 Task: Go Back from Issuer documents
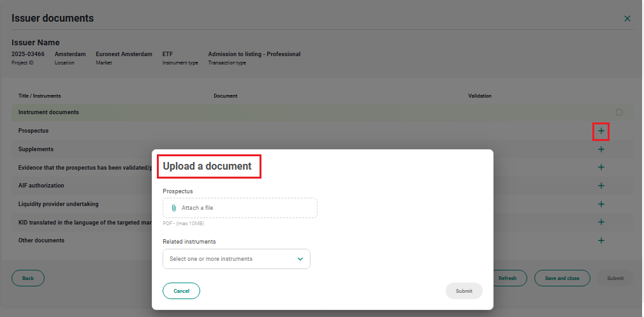click(x=28, y=278)
